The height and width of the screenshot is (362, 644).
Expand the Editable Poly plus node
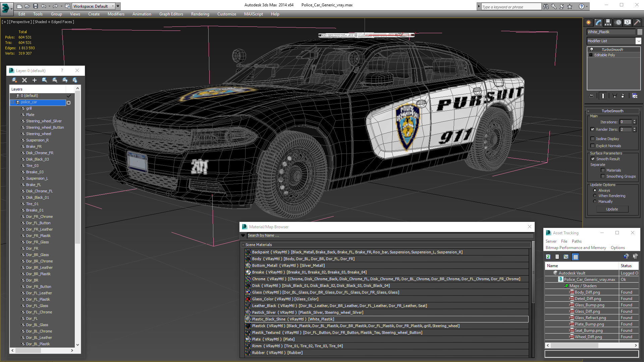[591, 55]
